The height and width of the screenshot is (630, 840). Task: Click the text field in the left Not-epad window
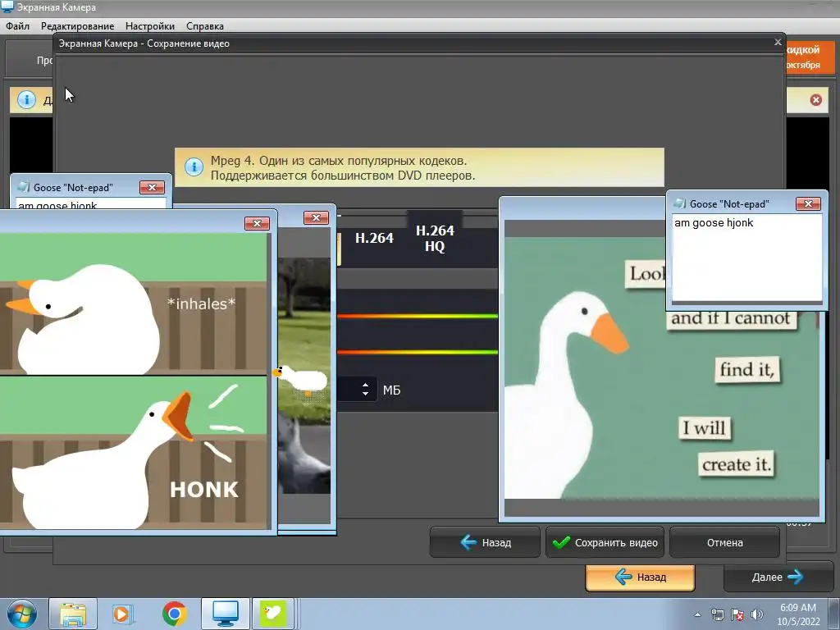click(91, 204)
